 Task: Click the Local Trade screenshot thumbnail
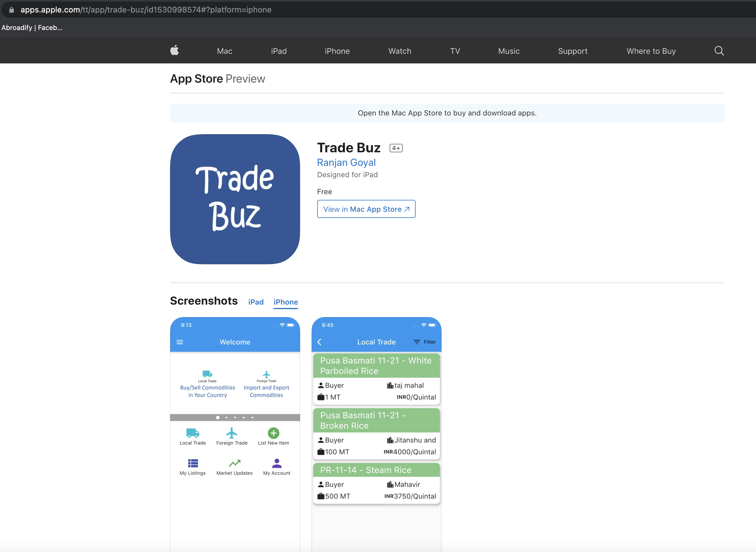[376, 435]
